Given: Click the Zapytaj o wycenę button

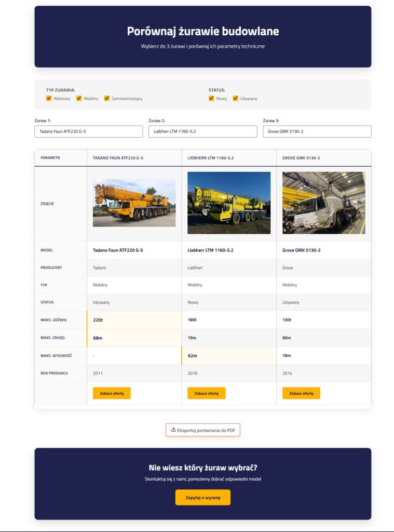Looking at the screenshot, I should [x=203, y=497].
